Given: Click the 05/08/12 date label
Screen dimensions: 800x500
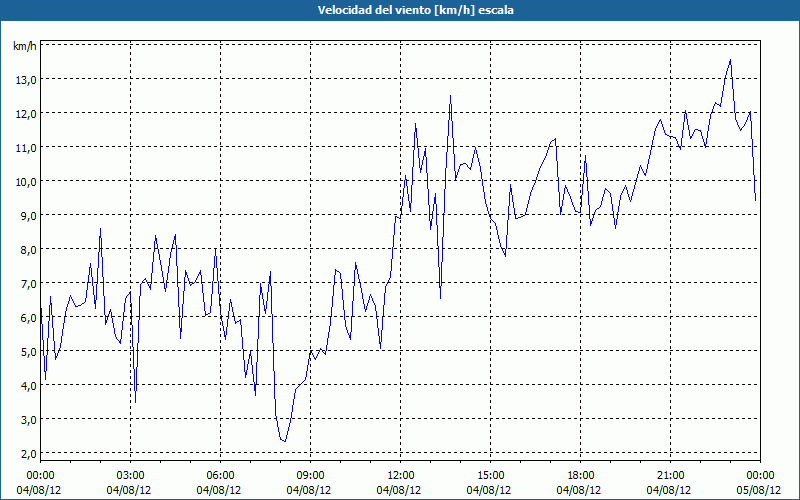Looking at the screenshot, I should [760, 490].
